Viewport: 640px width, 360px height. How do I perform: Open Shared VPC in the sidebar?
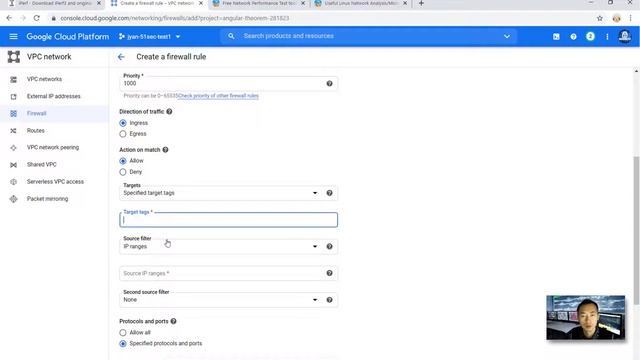tap(42, 164)
